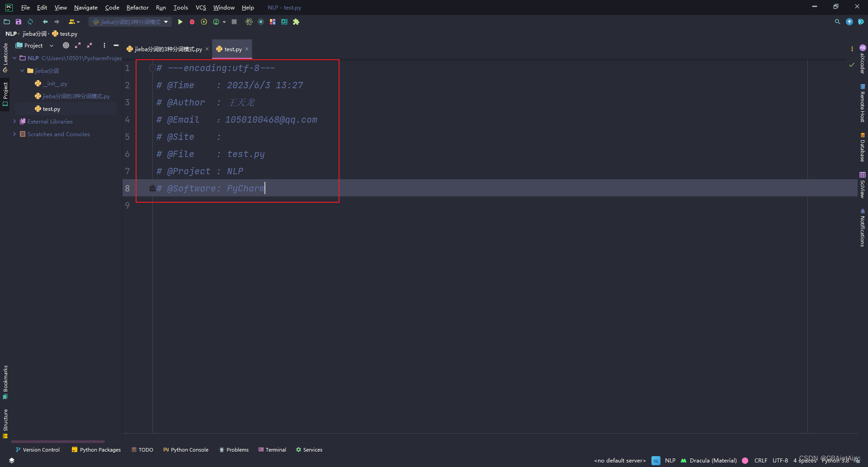Image resolution: width=868 pixels, height=467 pixels.
Task: Click the teal panel toolbar icon
Action: 284,22
